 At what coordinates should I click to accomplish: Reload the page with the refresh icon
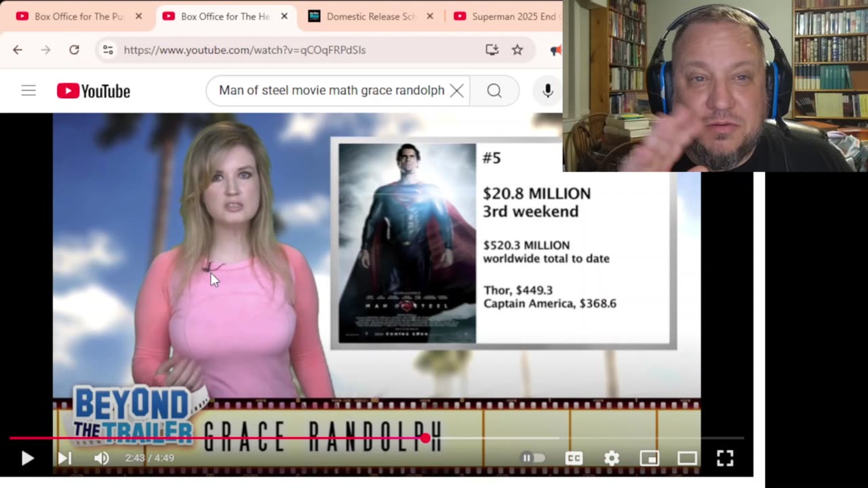pos(74,49)
